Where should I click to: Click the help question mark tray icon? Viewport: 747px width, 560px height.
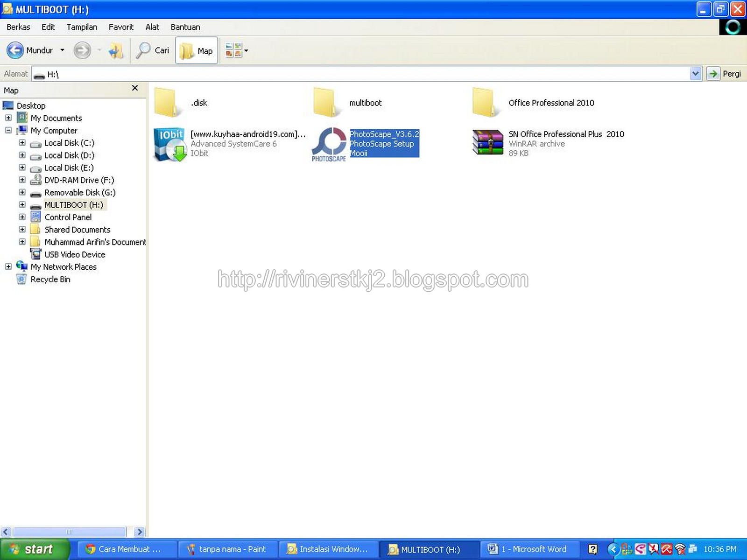[593, 549]
